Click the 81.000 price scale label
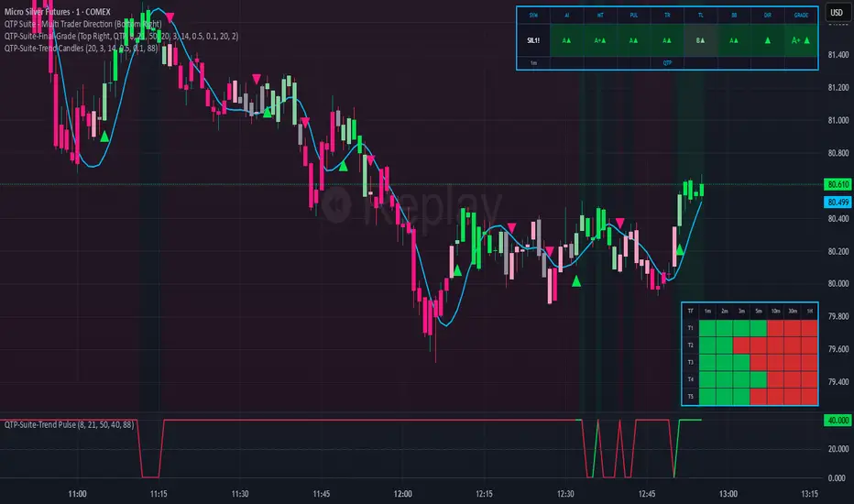854x504 pixels. pyautogui.click(x=838, y=120)
